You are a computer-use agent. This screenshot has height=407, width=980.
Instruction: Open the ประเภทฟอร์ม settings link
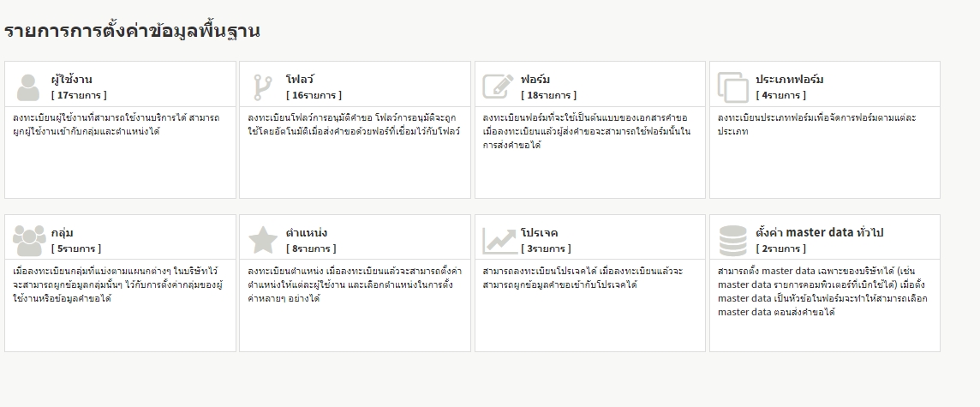pyautogui.click(x=789, y=80)
